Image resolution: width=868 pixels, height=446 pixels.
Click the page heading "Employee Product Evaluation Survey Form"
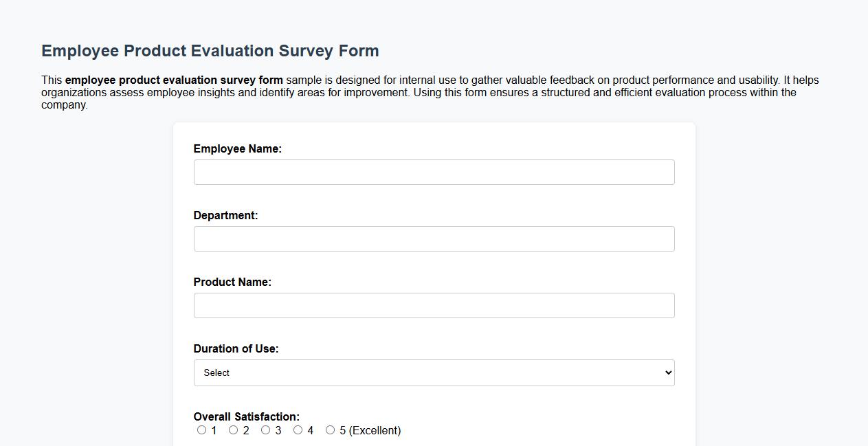pyautogui.click(x=210, y=50)
